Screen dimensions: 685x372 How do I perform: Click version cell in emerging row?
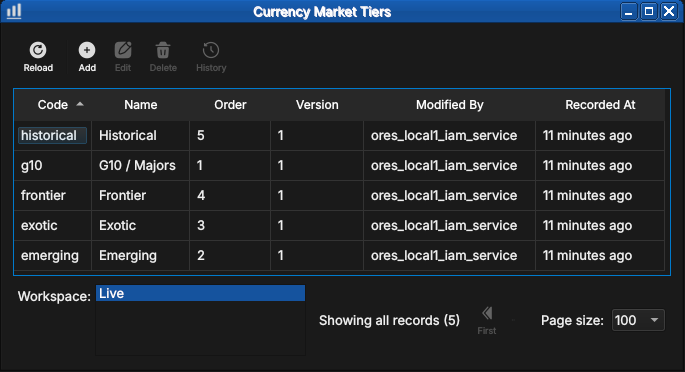[x=317, y=255]
